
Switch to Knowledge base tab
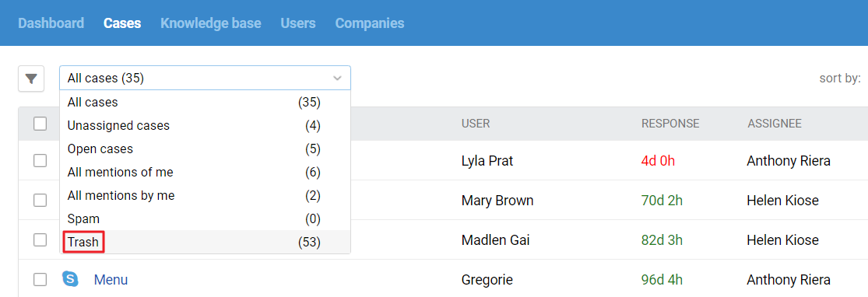(210, 23)
